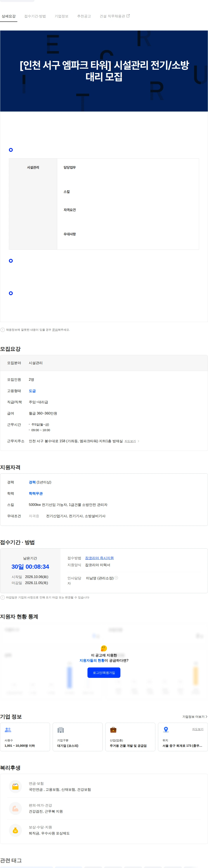
Task: Click the 편의·여가·건강 muscle icon
Action: pyautogui.click(x=15, y=808)
